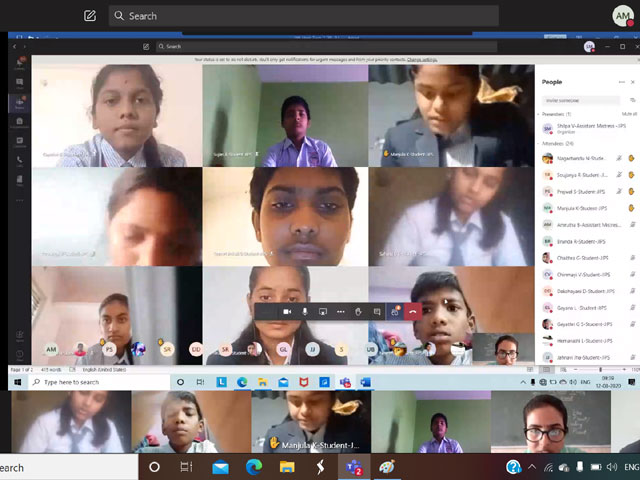640x480 pixels.
Task: Toggle the camera in meeting controls
Action: click(x=287, y=312)
